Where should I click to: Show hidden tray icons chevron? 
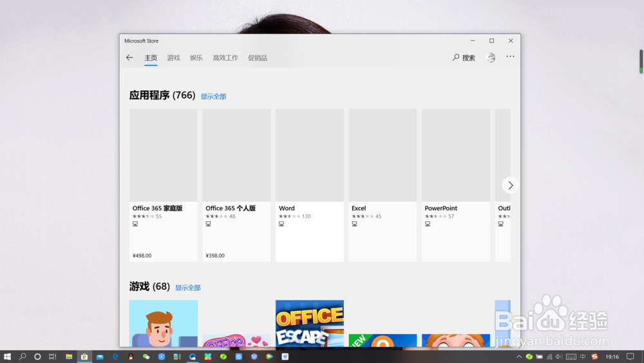519,357
